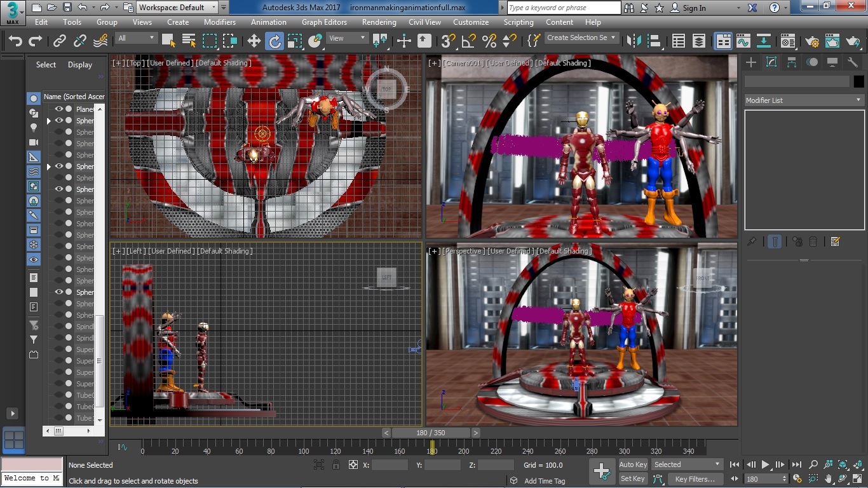This screenshot has height=488, width=868.
Task: Toggle Display Geometry filter in Scene Explorer
Action: 34,98
